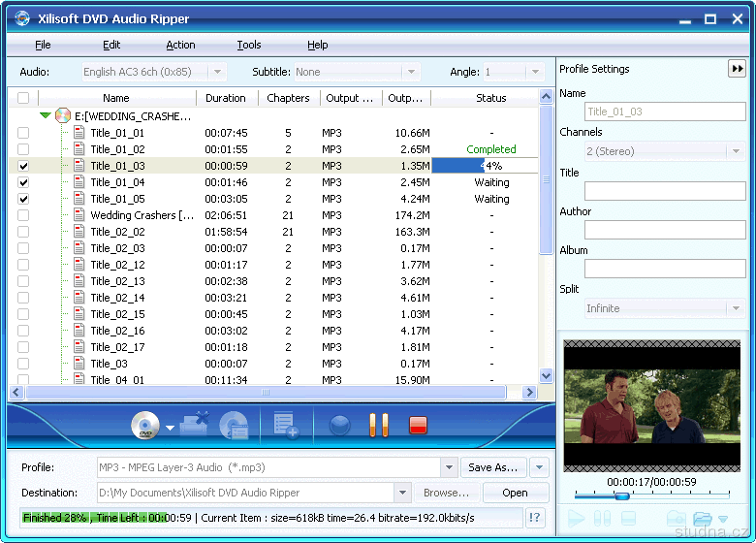The height and width of the screenshot is (543, 756).
Task: Click the Open DVD disc icon
Action: point(144,425)
